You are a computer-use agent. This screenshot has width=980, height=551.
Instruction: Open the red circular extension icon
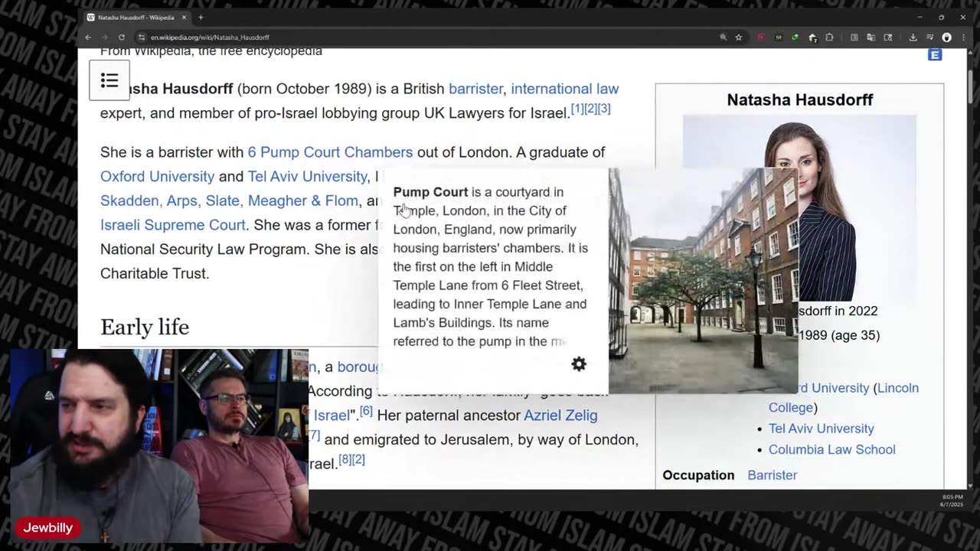pyautogui.click(x=761, y=37)
